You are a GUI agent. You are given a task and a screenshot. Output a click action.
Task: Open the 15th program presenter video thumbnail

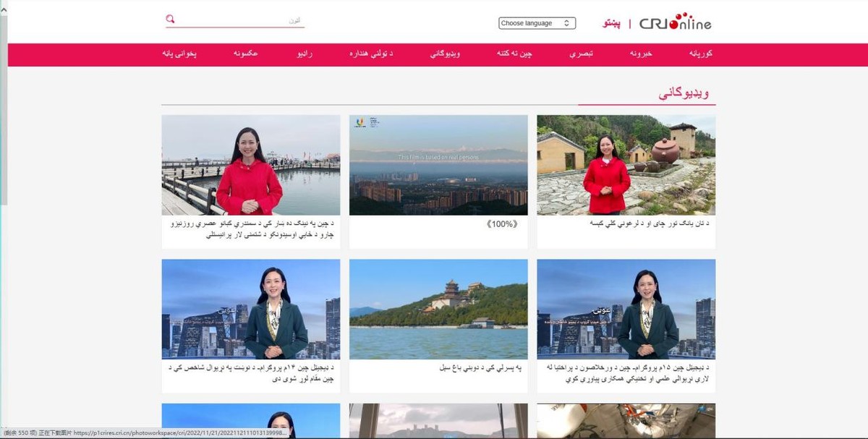point(626,310)
